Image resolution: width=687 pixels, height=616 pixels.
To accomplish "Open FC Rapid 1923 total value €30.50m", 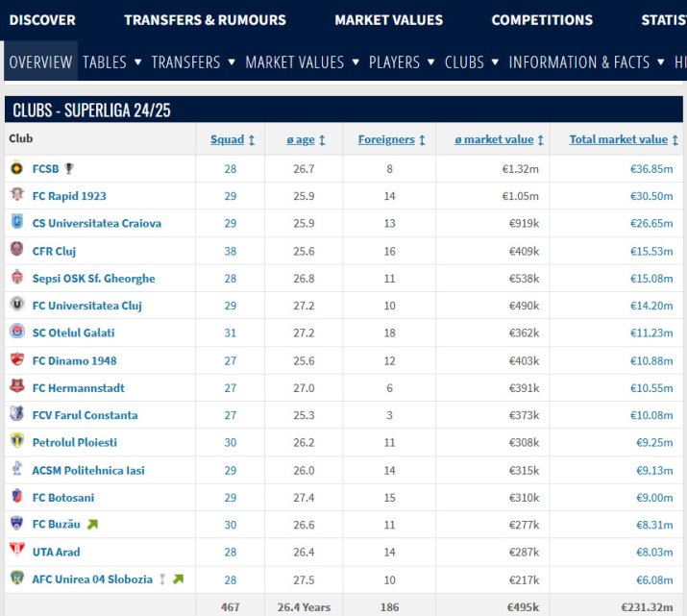I will click(651, 196).
